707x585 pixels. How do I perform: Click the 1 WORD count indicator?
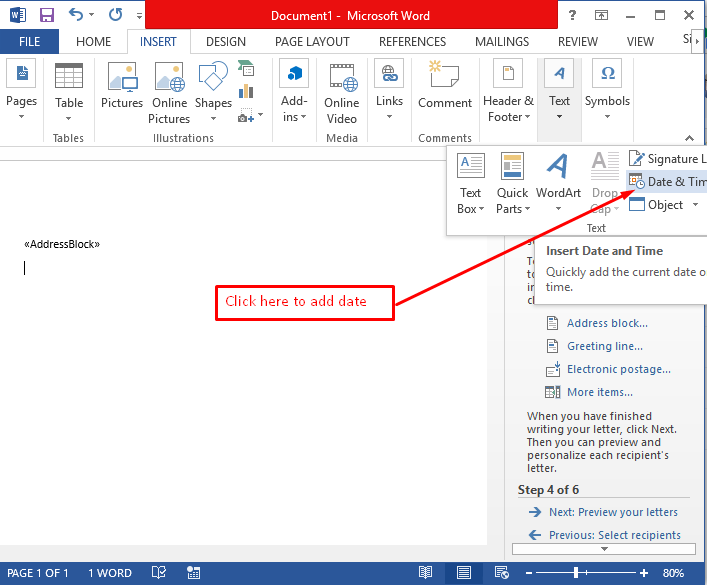click(x=110, y=573)
